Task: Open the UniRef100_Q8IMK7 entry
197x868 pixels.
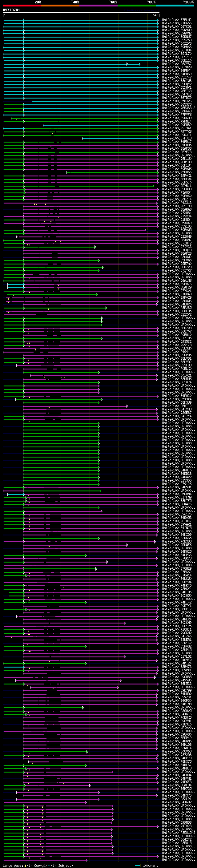Action: pos(176,521)
